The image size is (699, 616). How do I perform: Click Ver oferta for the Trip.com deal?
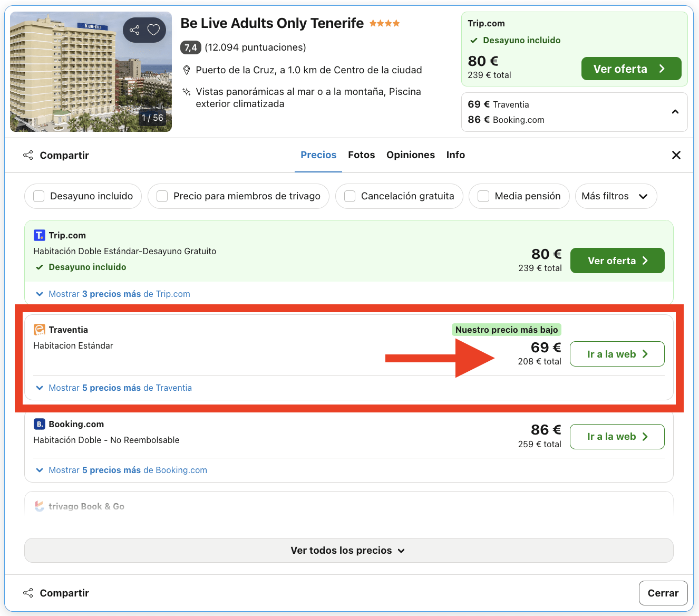tap(617, 261)
